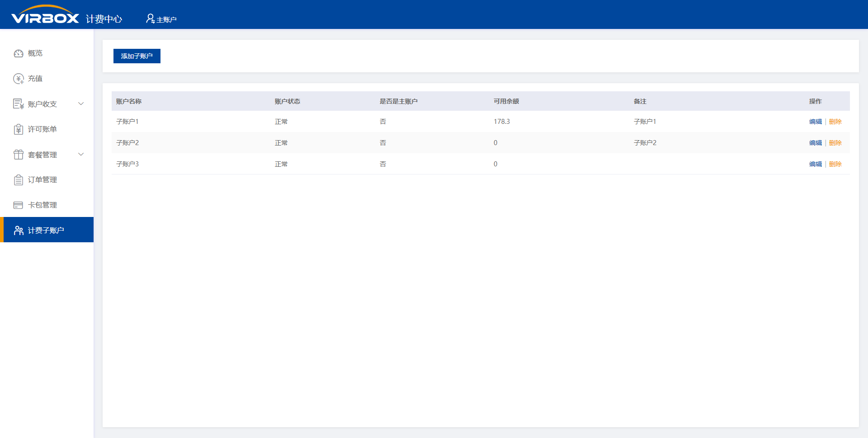
Task: Click 否 value in 子账户2 row
Action: point(383,143)
